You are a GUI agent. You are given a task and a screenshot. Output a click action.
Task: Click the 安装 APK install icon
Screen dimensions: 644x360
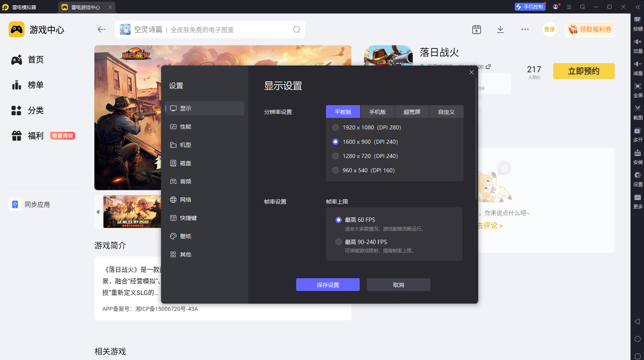[638, 157]
